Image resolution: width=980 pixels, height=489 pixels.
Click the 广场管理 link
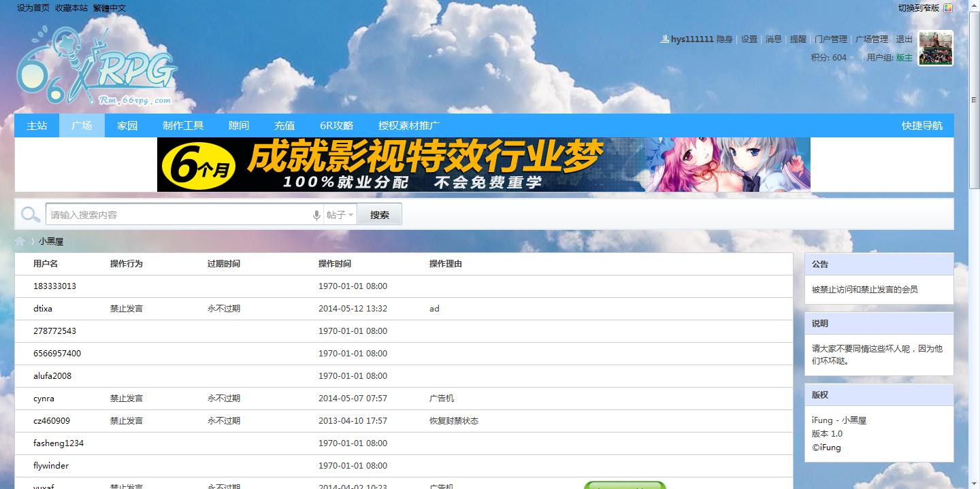(872, 39)
